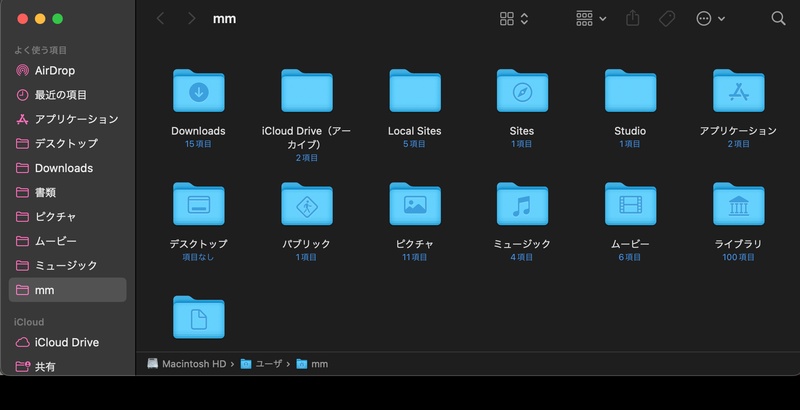The height and width of the screenshot is (410, 800).
Task: Open the アプリケーション folder in the grid
Action: click(738, 91)
